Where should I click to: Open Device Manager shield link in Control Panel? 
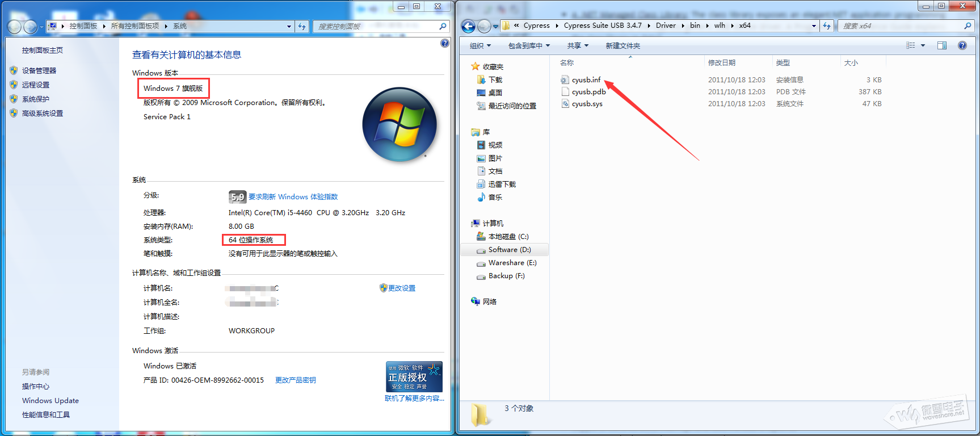click(39, 70)
